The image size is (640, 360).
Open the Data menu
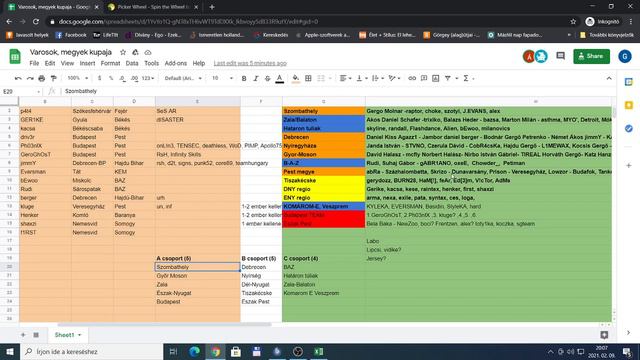point(132,63)
